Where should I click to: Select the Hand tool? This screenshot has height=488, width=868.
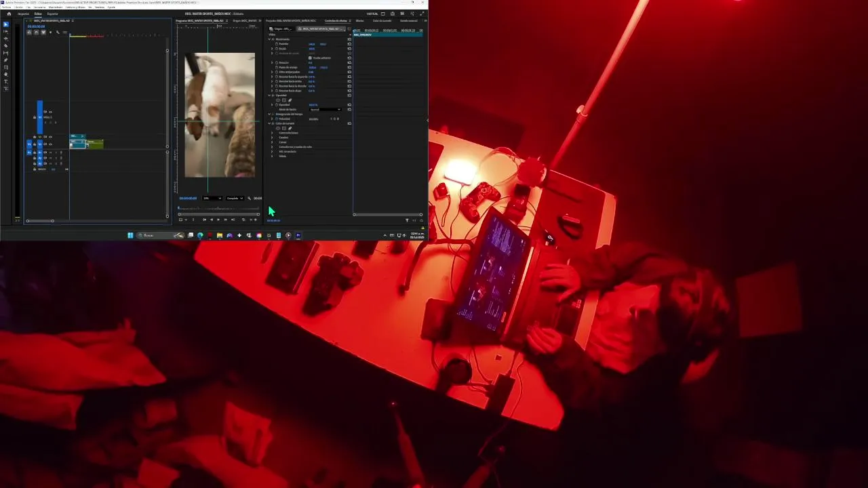6,75
